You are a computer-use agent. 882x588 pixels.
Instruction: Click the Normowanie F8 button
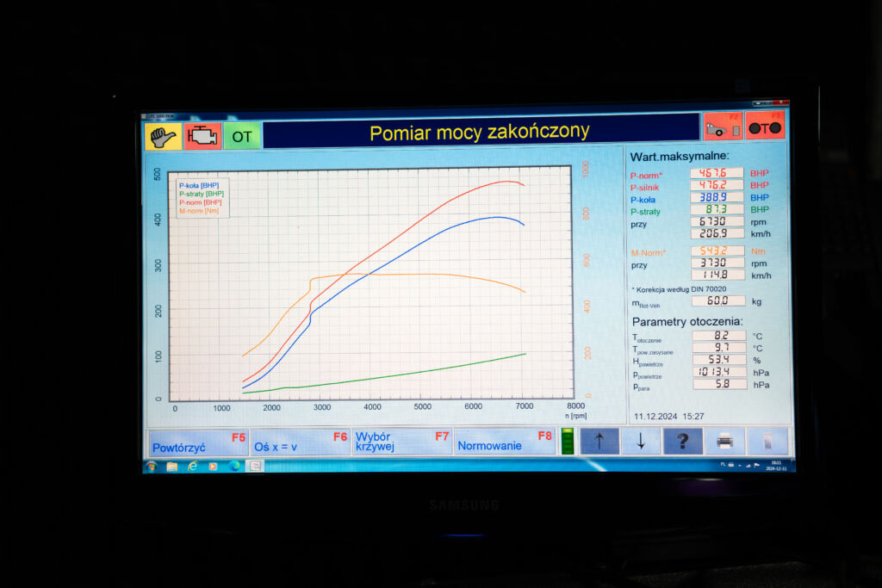[505, 442]
